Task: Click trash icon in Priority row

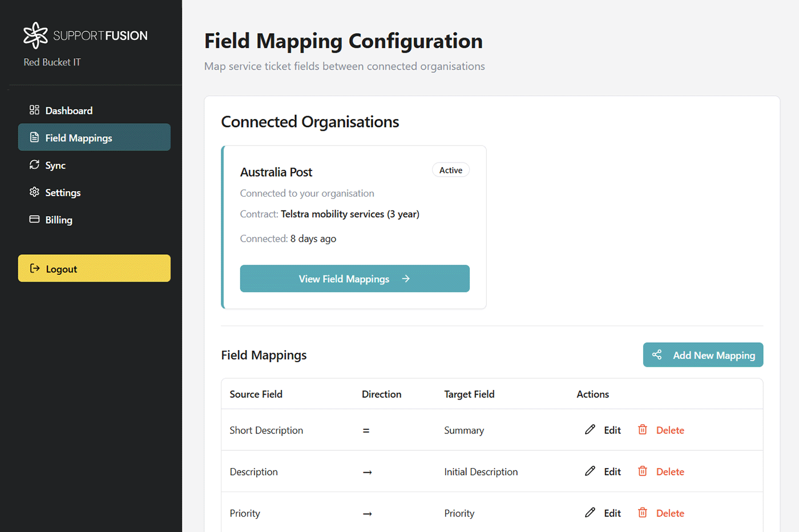Action: [643, 513]
